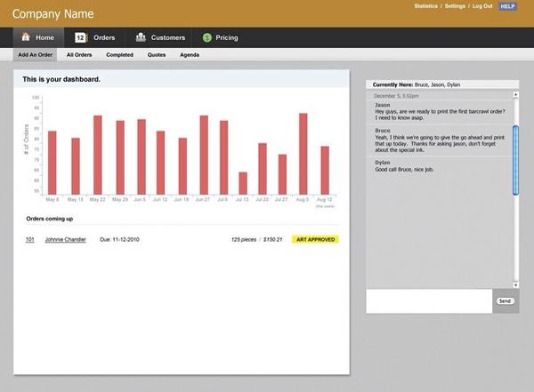The image size is (534, 392).
Task: Show Completed orders
Action: coord(119,55)
